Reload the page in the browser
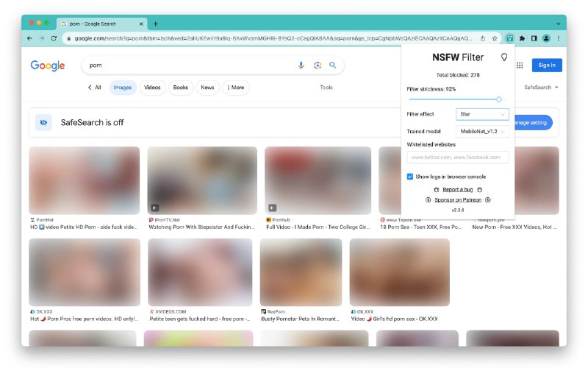 pyautogui.click(x=54, y=38)
